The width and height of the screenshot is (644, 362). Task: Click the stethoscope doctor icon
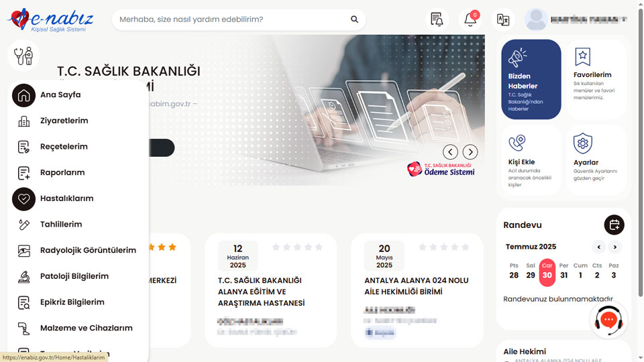click(x=23, y=56)
